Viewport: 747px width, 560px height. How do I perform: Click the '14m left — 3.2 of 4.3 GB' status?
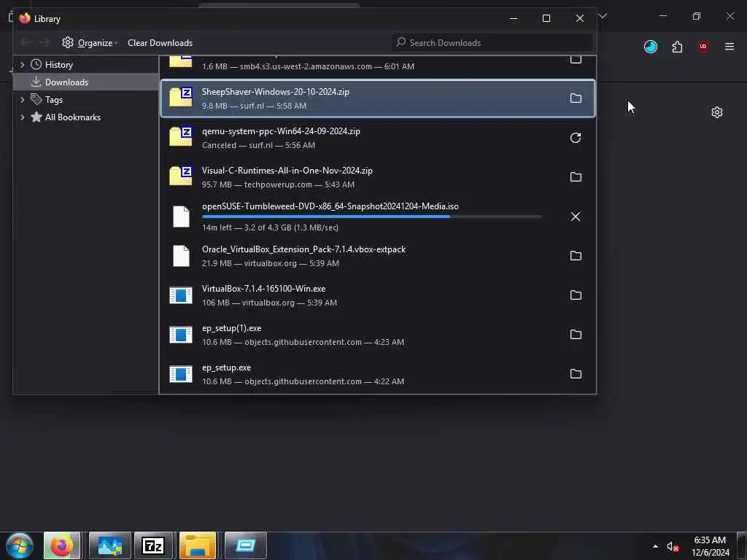click(270, 227)
